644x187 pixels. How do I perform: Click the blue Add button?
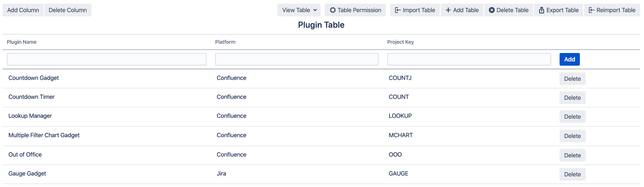click(x=569, y=59)
